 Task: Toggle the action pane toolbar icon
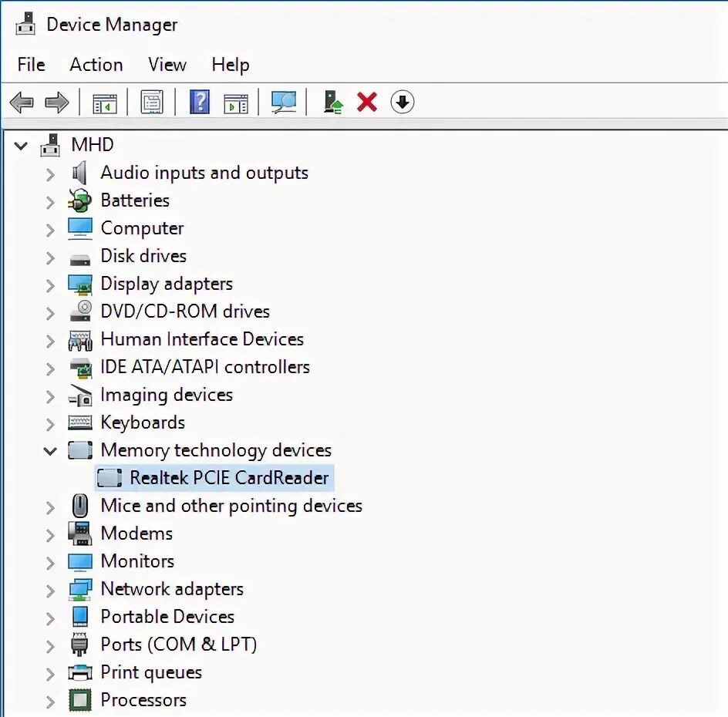[x=236, y=103]
